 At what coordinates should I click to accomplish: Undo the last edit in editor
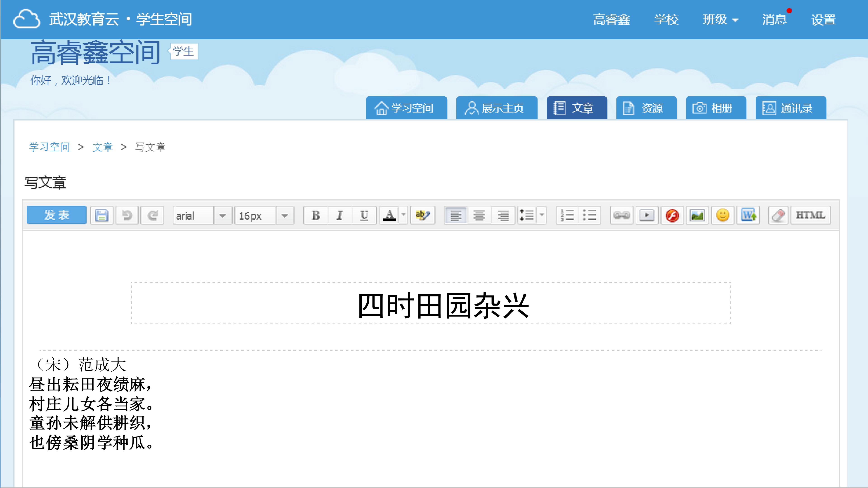tap(127, 215)
